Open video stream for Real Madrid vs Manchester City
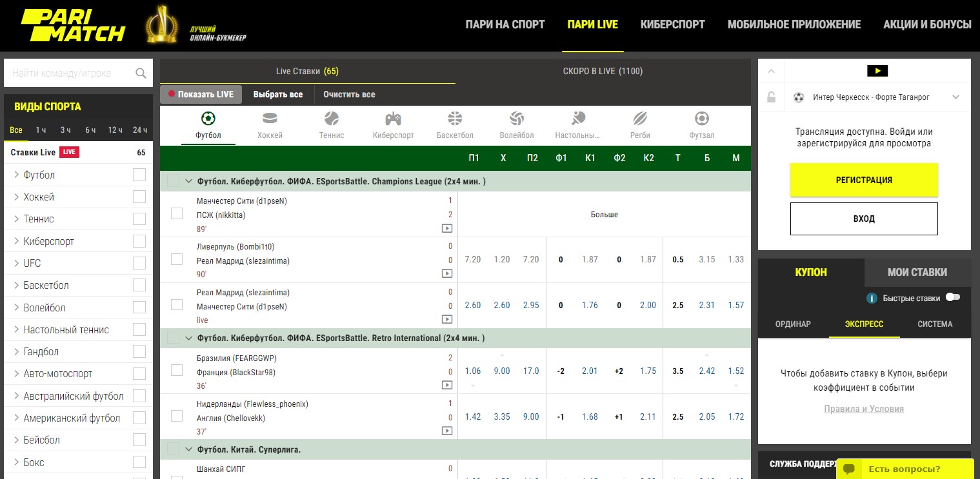This screenshot has width=980, height=479. (446, 319)
